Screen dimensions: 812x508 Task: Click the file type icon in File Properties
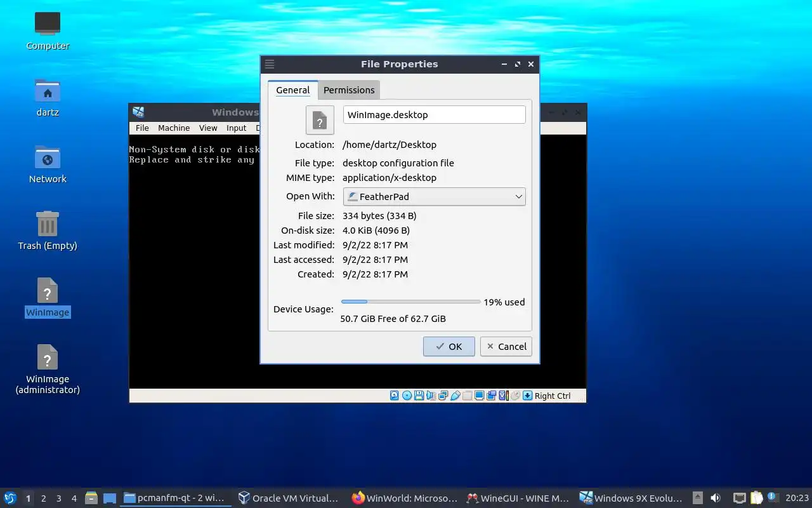[x=320, y=120]
